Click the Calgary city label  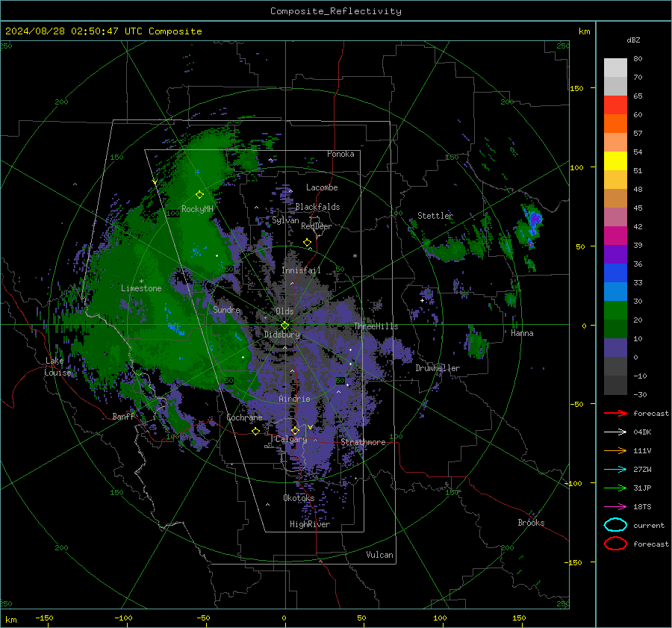point(291,439)
